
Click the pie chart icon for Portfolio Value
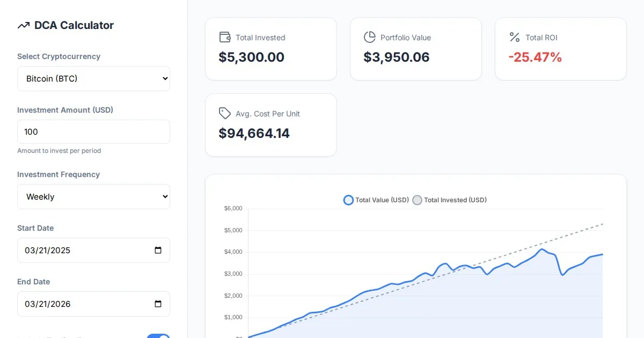tap(370, 37)
